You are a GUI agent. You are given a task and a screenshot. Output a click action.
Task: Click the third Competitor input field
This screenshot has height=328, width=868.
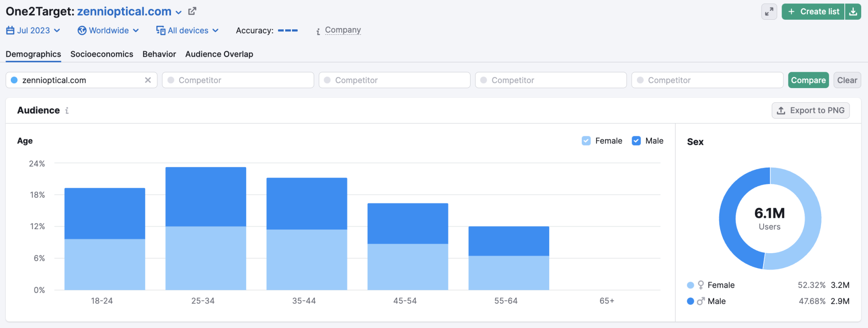tap(551, 80)
